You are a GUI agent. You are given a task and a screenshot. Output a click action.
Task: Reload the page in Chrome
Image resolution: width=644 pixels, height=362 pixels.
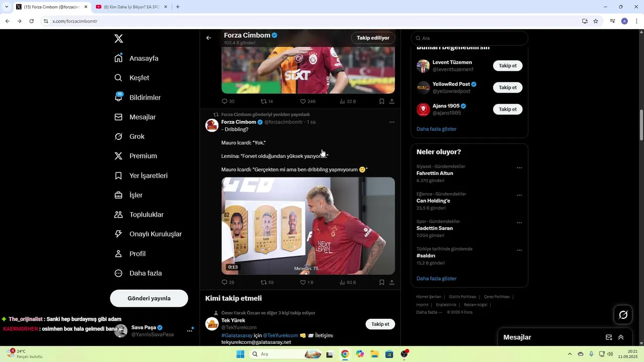[x=31, y=21]
